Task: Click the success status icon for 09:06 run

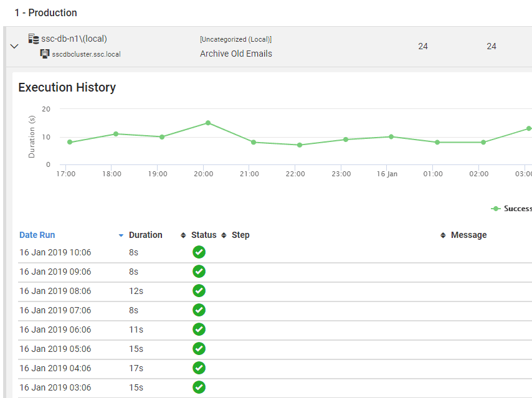Action: 199,271
